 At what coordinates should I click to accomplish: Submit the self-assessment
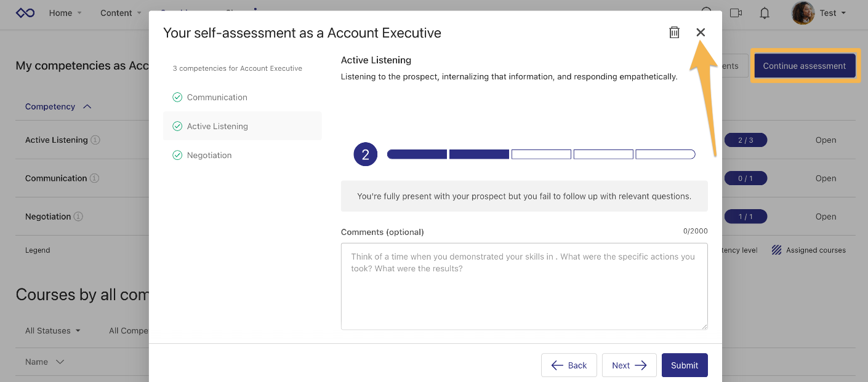685,365
